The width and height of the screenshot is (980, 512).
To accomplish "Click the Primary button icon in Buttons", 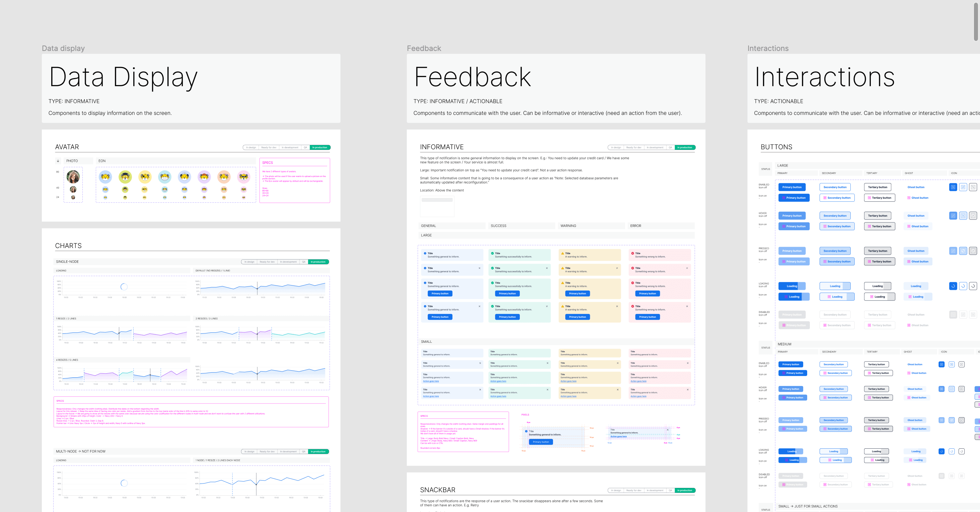I will tap(951, 188).
